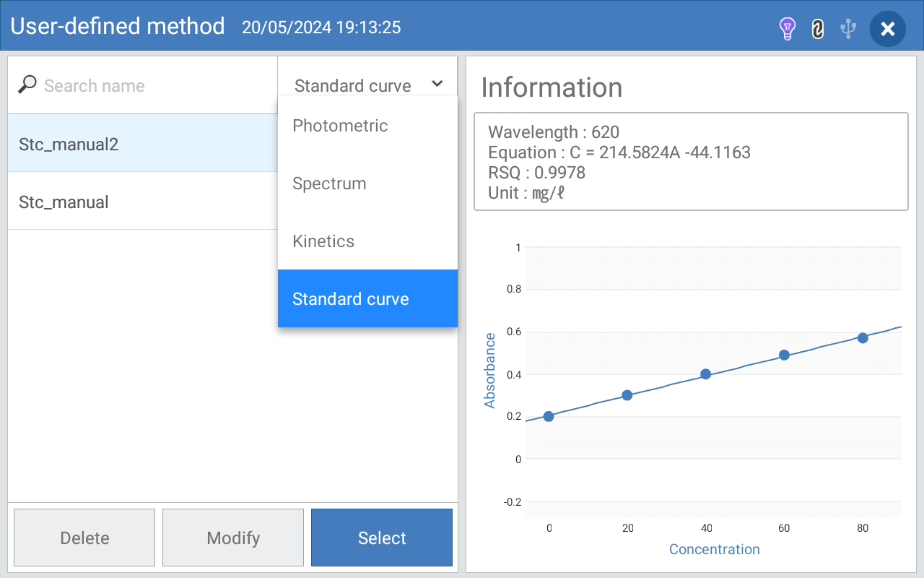
Task: Delete the selected method
Action: click(x=84, y=538)
